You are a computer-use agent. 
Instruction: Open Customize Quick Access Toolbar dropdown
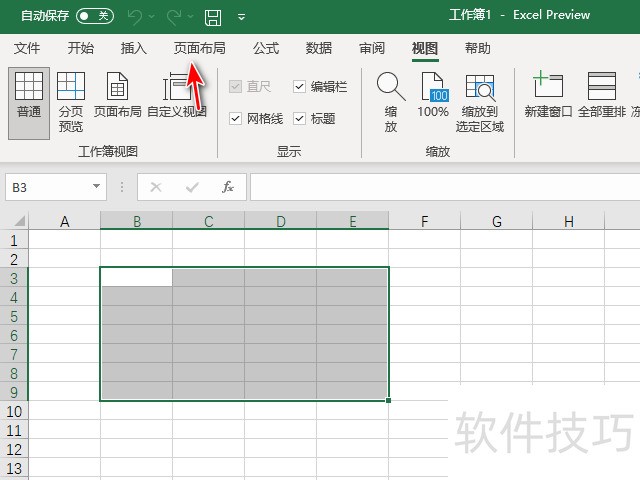point(242,17)
